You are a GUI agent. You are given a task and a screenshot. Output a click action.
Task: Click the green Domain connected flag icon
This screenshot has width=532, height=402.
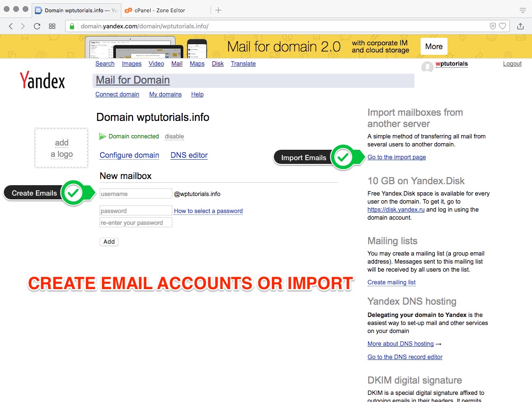(102, 136)
